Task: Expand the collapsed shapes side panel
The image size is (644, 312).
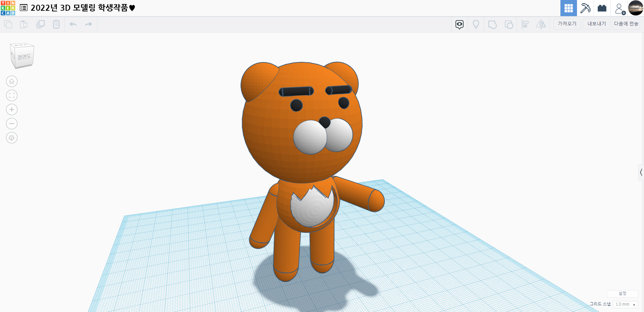Action: point(641,173)
